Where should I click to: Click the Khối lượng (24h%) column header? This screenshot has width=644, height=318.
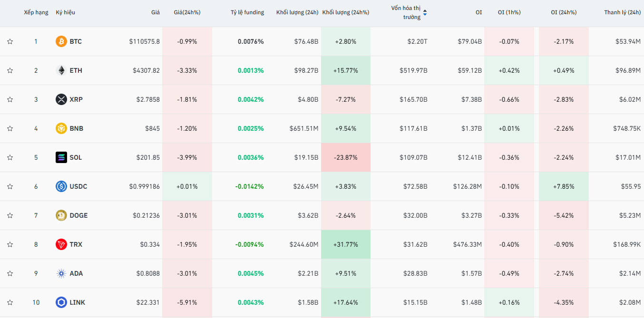345,12
